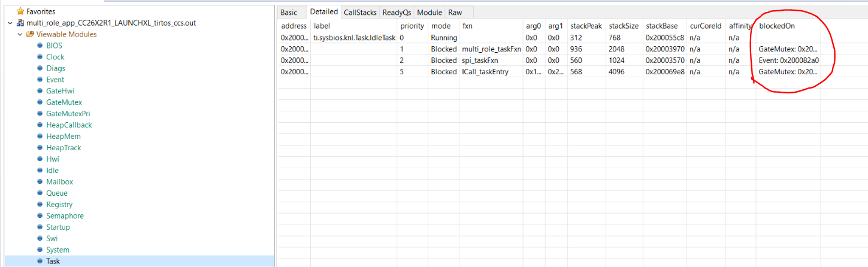Collapse the Viewable Modules folder
Screen dimensions: 868x267
20,34
